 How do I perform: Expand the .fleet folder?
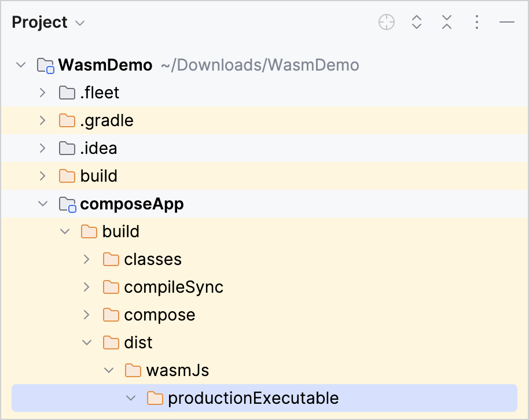coord(42,93)
